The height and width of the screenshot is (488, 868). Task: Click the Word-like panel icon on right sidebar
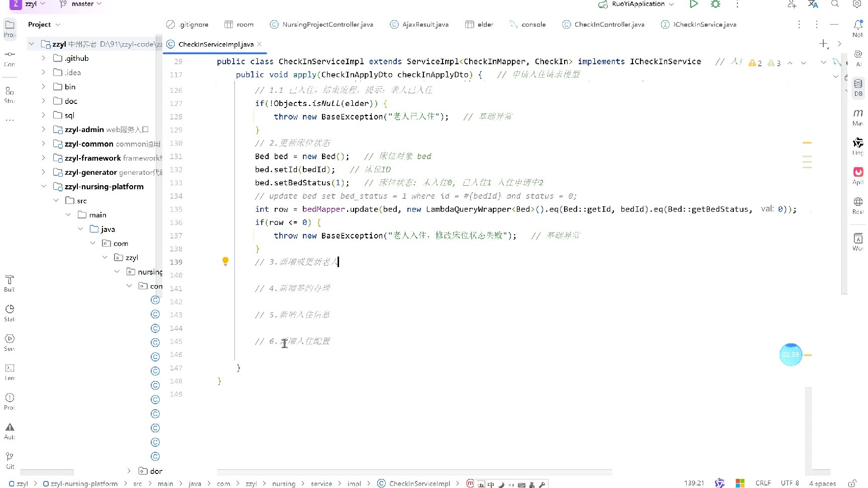coord(858,242)
